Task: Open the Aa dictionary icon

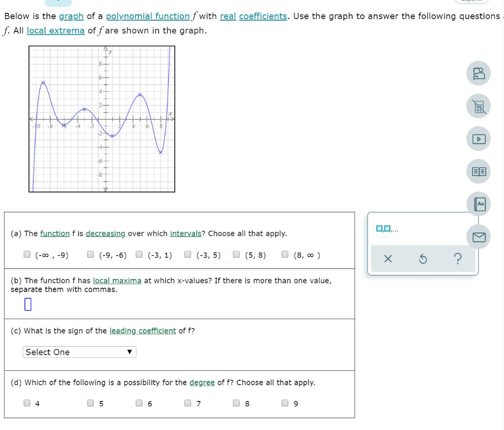Action: coord(478,203)
